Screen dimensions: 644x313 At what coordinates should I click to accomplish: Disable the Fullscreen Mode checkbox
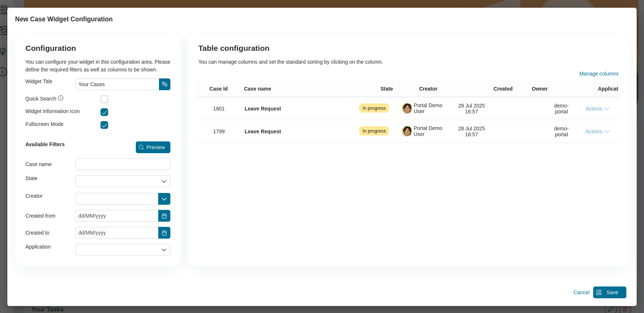104,125
